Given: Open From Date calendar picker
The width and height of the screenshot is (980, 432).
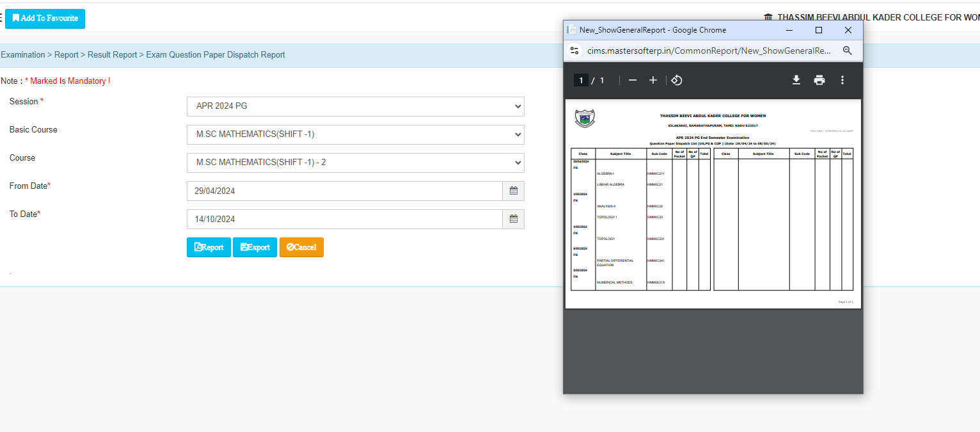Looking at the screenshot, I should 513,191.
